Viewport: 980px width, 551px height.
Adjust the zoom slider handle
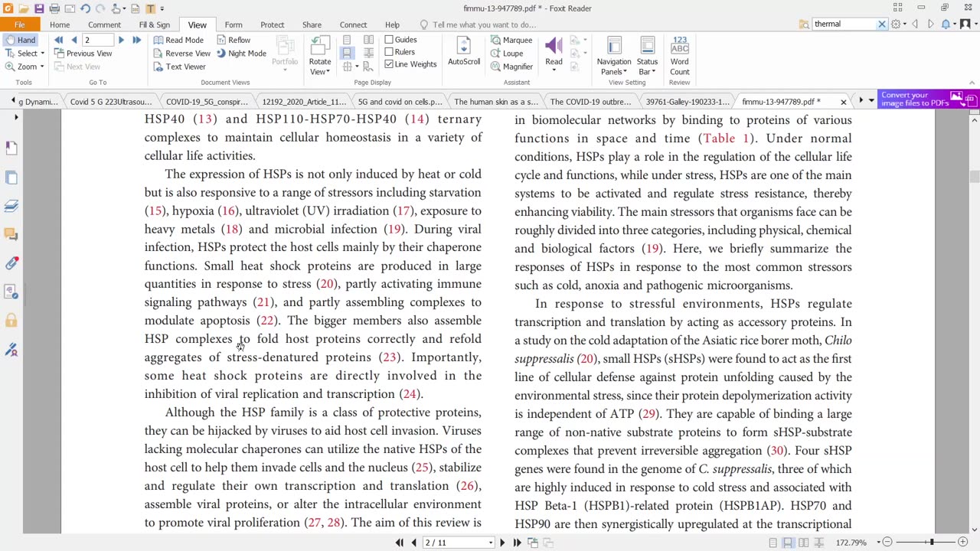pos(931,543)
